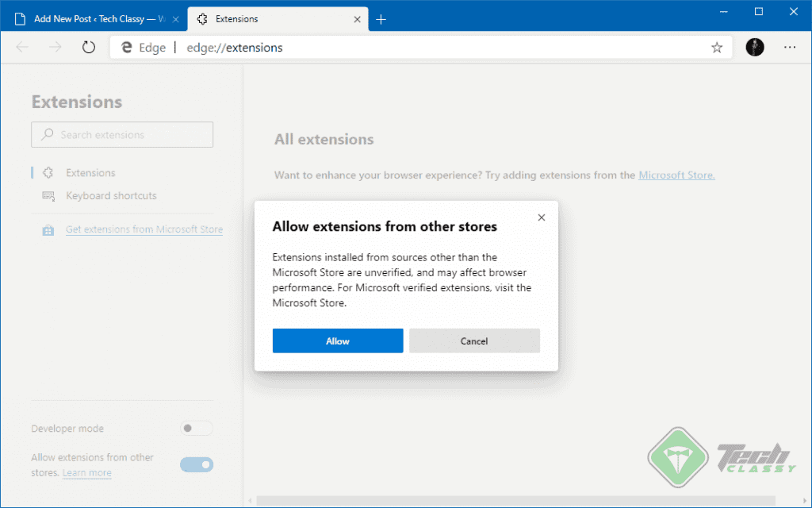Dismiss the dialog with the X
This screenshot has height=508, width=812.
tap(542, 217)
